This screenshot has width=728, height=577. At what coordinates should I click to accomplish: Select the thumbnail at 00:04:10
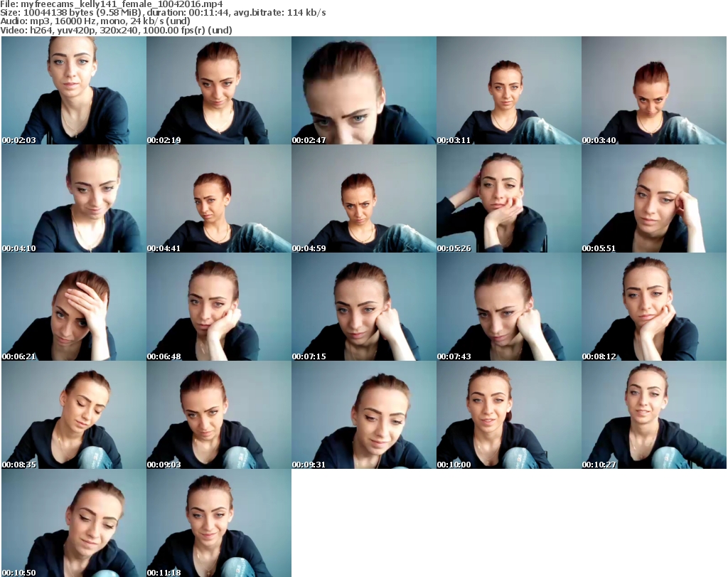tap(73, 198)
